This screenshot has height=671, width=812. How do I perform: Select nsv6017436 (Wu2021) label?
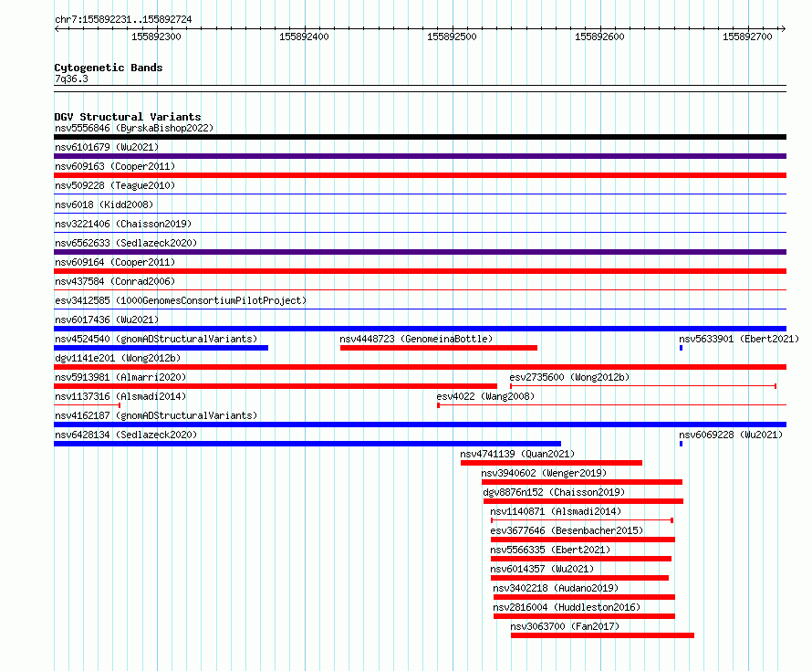107,320
